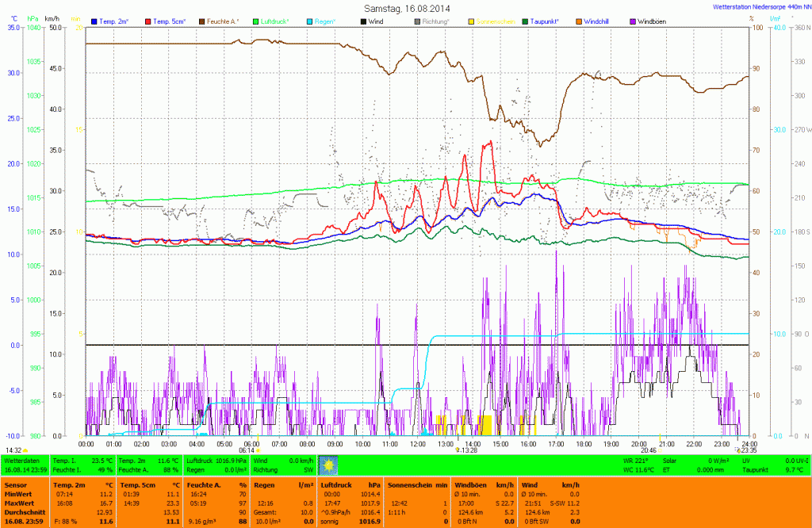
Task: Click the brown Feuchte A. legend marker
Action: (202, 20)
